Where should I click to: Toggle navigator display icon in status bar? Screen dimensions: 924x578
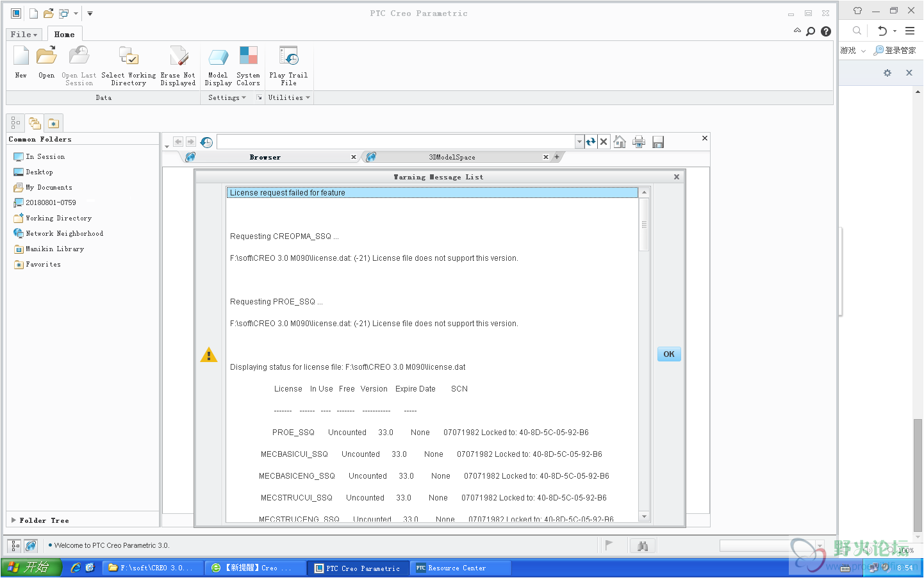coord(15,546)
